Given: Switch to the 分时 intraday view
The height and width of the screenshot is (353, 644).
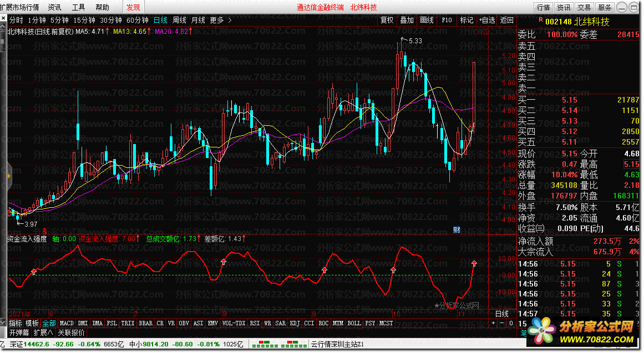Looking at the screenshot, I should click(16, 20).
